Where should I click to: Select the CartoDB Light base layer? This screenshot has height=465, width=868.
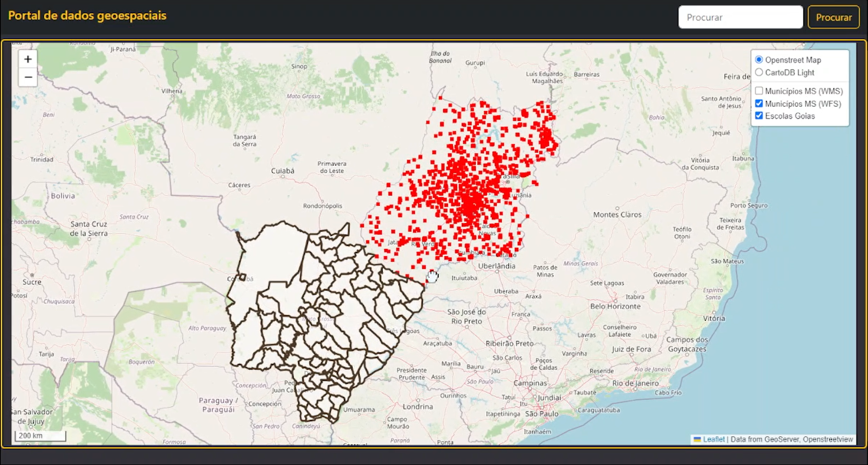(759, 72)
